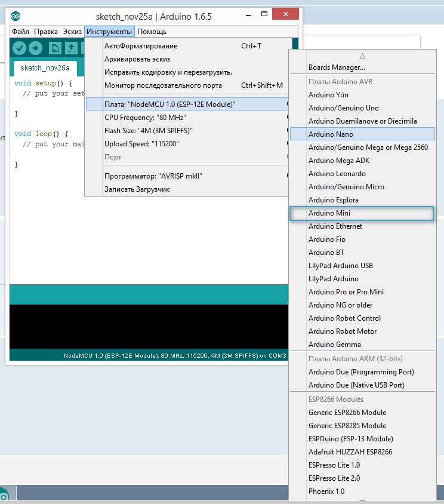Select Arduino Due (Programming Port)

(362, 372)
